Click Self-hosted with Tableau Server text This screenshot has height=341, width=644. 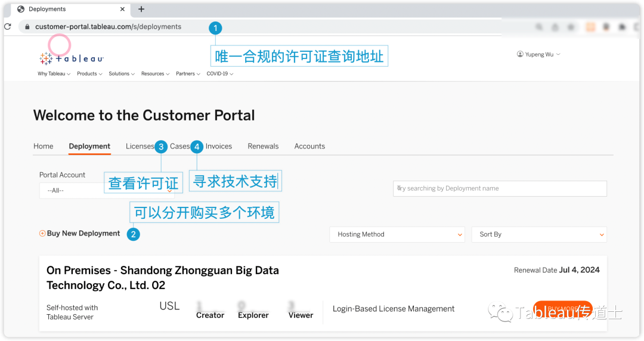(72, 312)
